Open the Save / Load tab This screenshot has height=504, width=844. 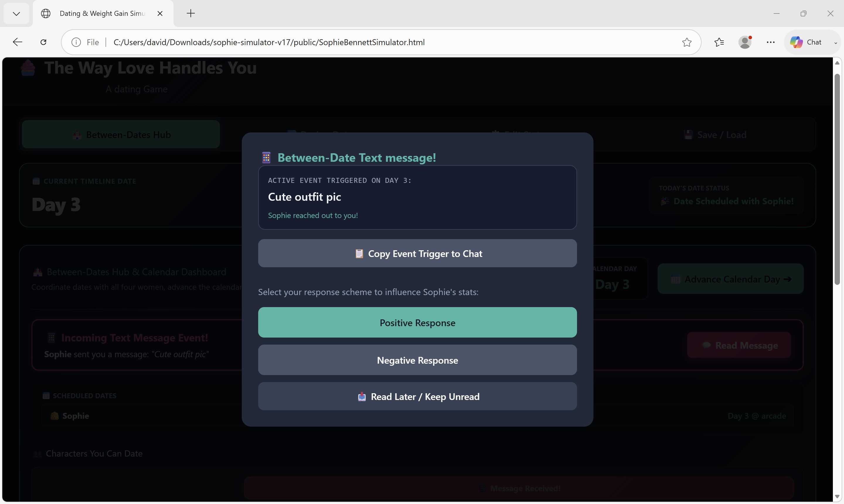tap(715, 134)
